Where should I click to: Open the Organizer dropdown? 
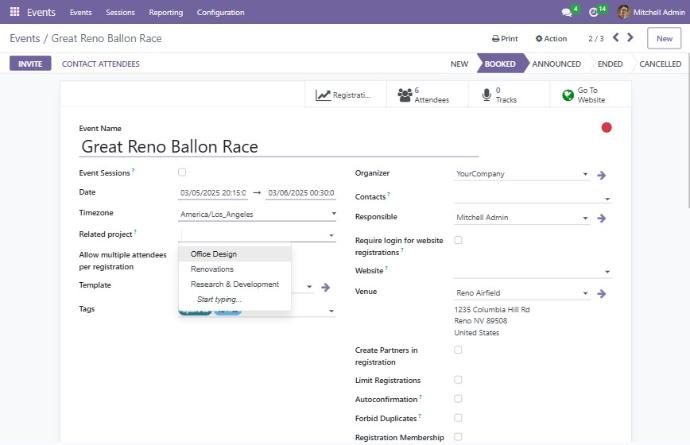click(x=584, y=174)
